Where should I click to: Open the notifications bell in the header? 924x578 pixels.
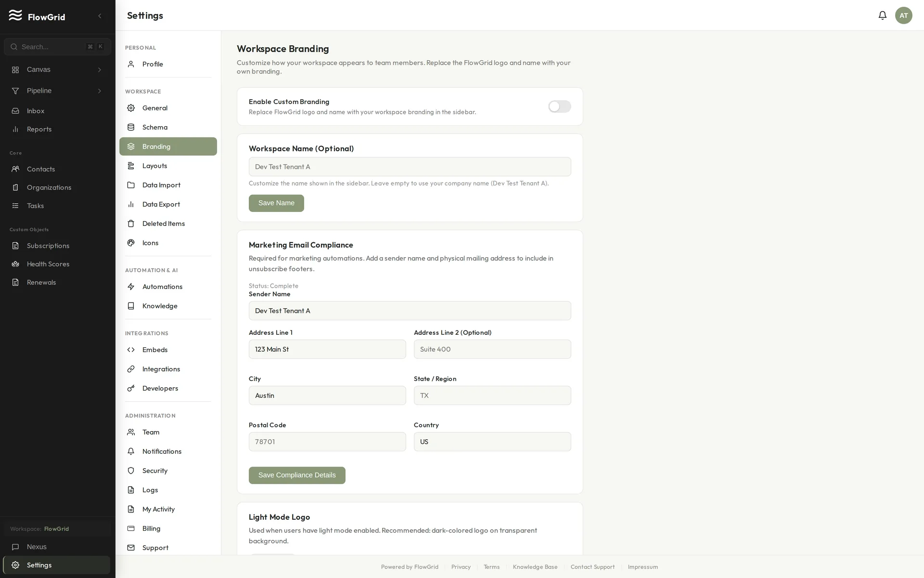882,15
